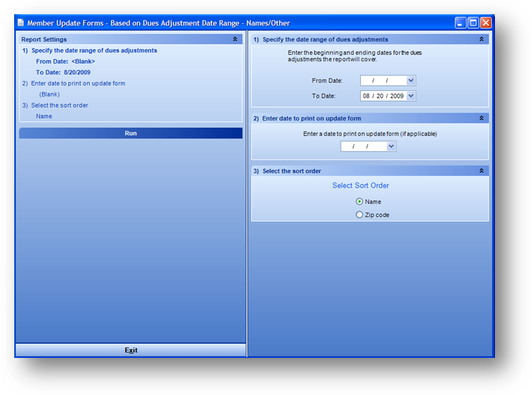Select step 1 date range in Report Settings
Viewport: 532px width, 395px height.
click(x=90, y=51)
